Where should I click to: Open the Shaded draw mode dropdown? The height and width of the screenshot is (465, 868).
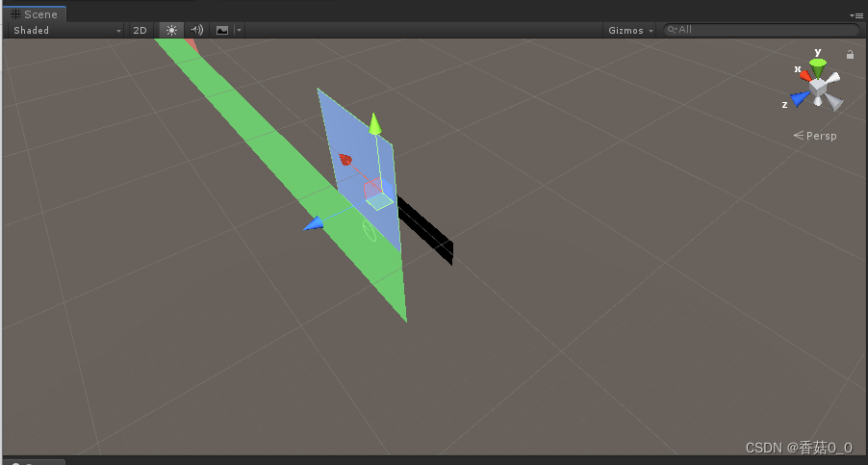[67, 30]
